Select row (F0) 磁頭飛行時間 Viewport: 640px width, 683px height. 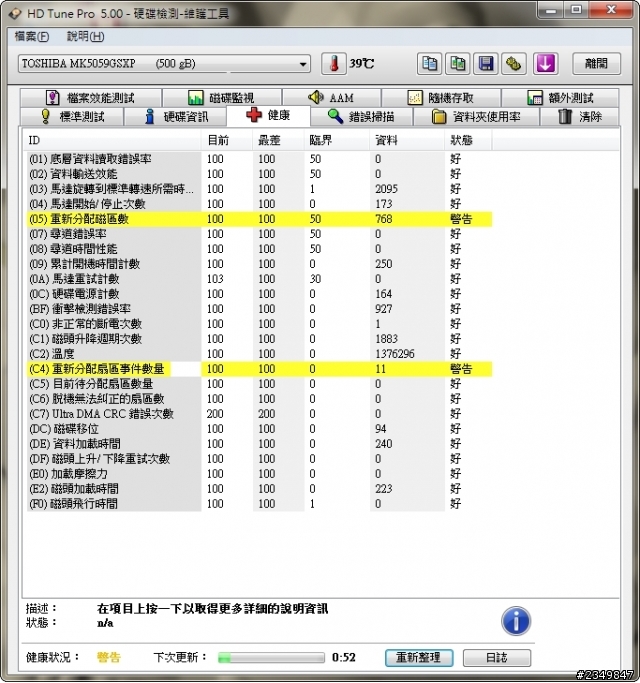[260, 504]
